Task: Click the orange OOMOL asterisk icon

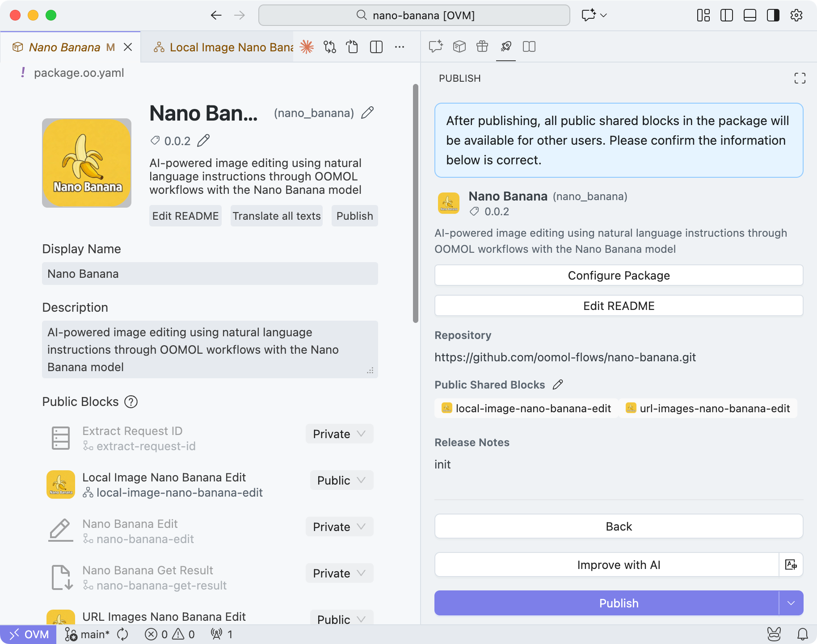Action: 307,47
